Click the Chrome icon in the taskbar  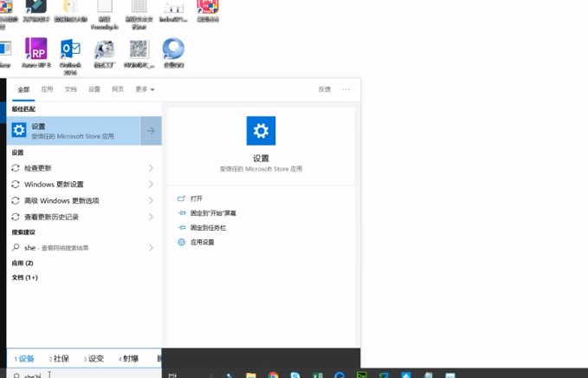273,375
